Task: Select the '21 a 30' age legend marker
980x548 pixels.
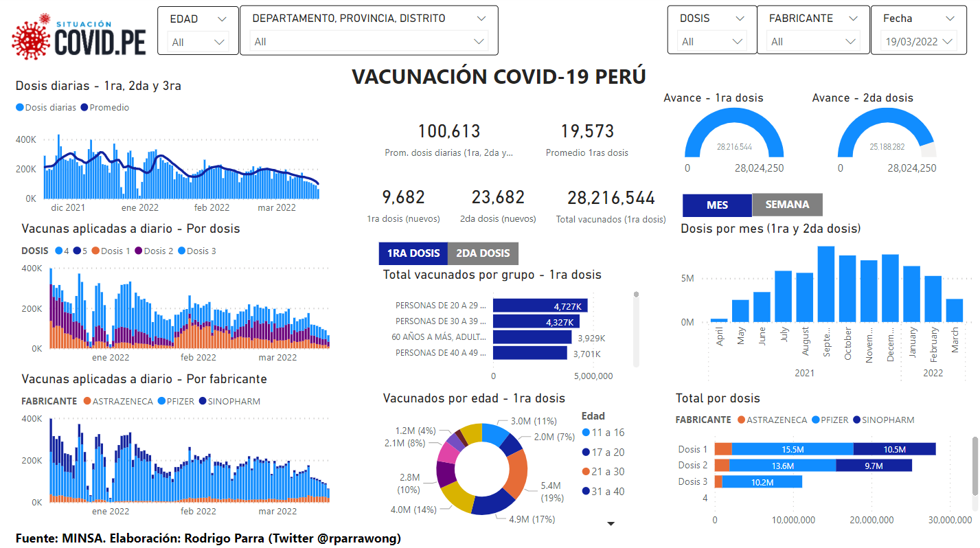Action: click(586, 472)
